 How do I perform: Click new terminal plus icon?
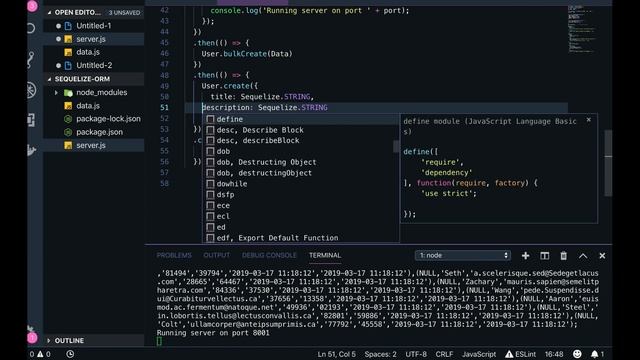click(x=525, y=256)
